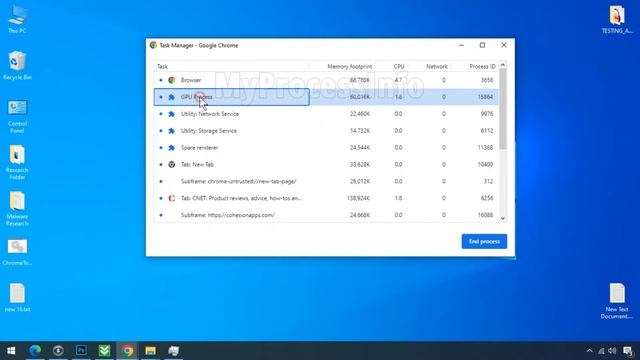Click puzzle icon of Spare renderer row

(172, 147)
